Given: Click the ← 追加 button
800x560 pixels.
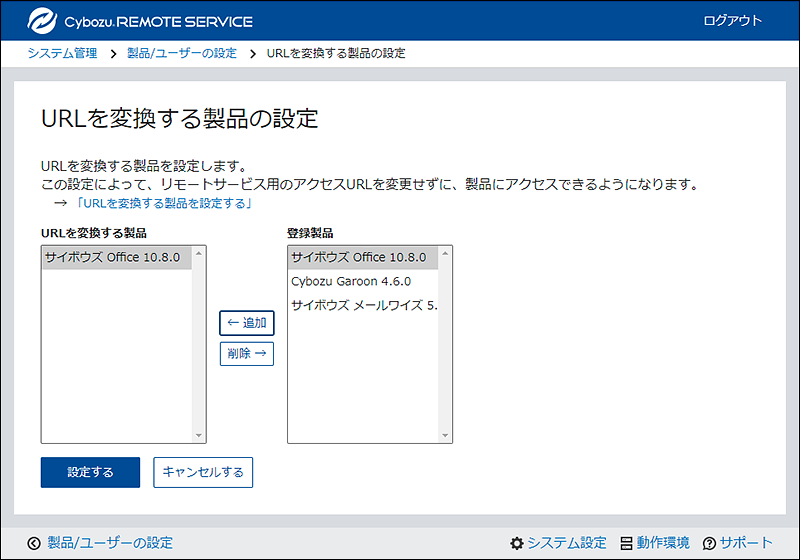Looking at the screenshot, I should (x=247, y=323).
